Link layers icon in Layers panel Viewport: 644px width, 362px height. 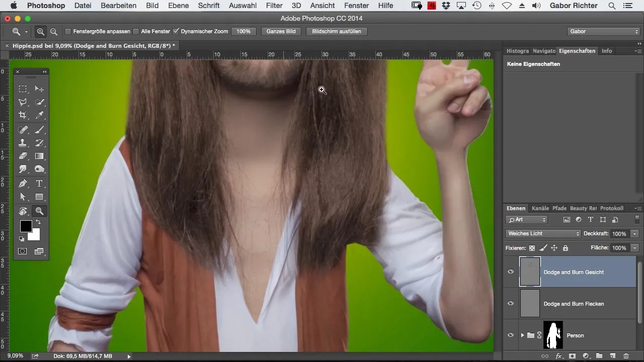[545, 356]
